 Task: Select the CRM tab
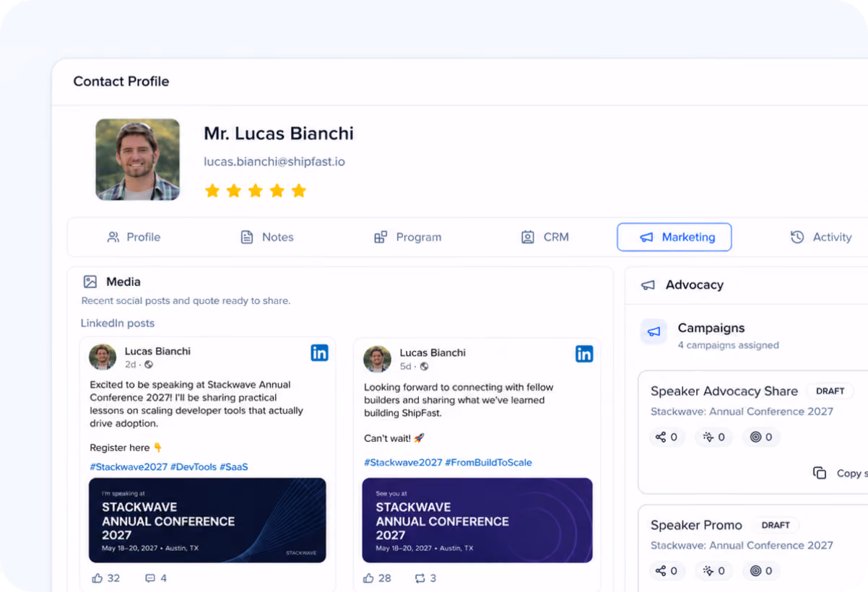click(545, 237)
